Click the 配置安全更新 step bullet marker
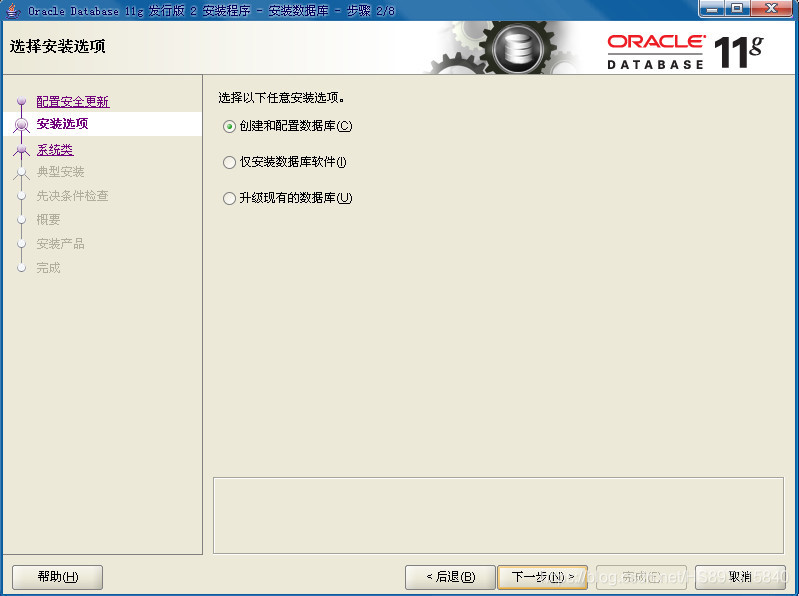The height and width of the screenshot is (596, 799). coord(21,101)
